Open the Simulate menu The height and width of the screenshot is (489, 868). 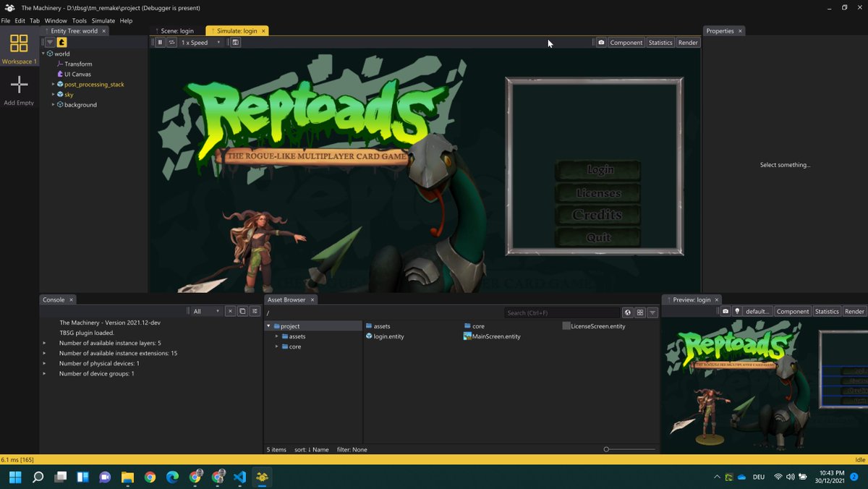pyautogui.click(x=103, y=21)
